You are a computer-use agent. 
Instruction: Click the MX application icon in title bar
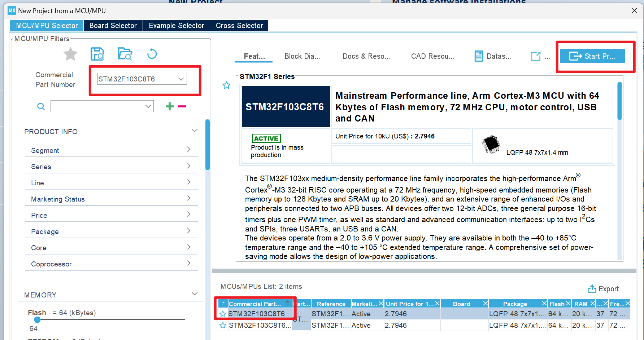(x=12, y=10)
